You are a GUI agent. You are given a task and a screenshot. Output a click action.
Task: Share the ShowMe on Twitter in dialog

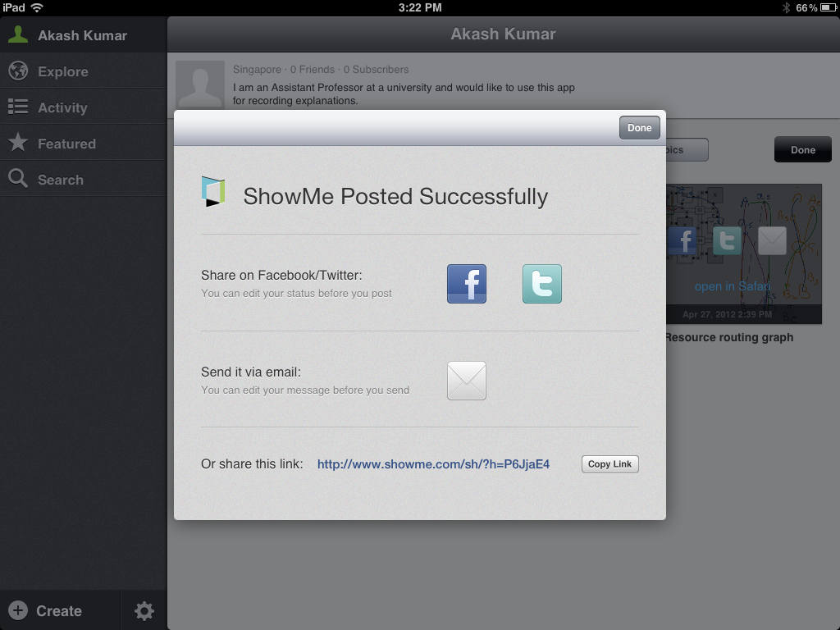pos(542,284)
